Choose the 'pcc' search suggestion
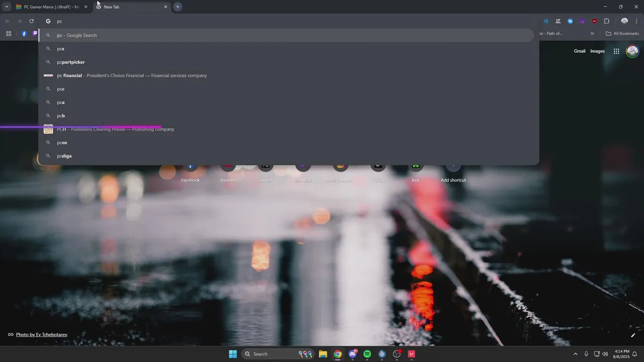This screenshot has height=362, width=644. pos(287,89)
